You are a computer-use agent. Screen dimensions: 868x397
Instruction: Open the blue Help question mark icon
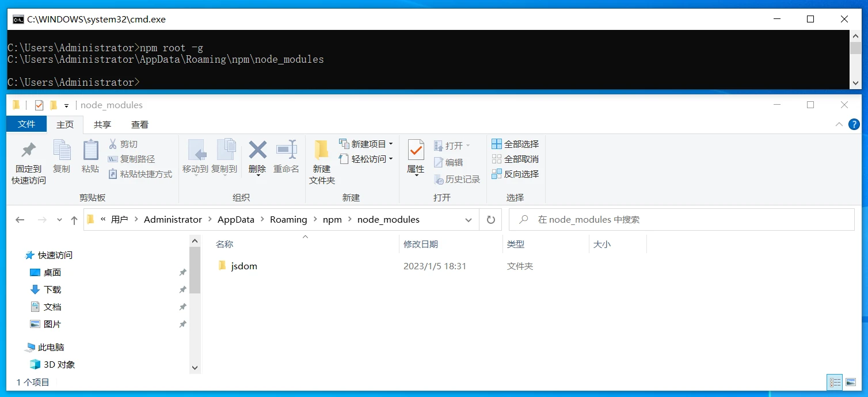(x=854, y=124)
